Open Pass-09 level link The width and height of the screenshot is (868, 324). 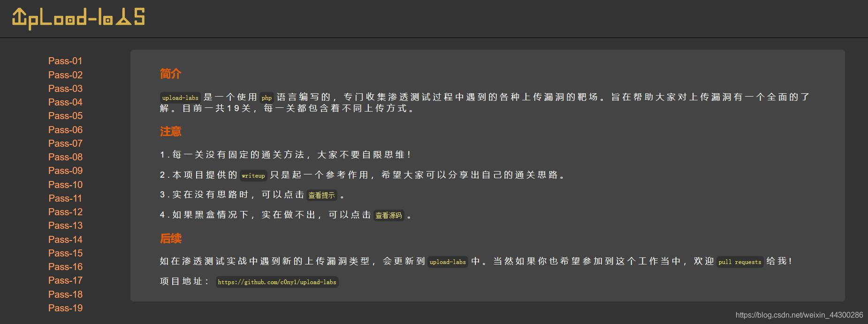pos(65,171)
